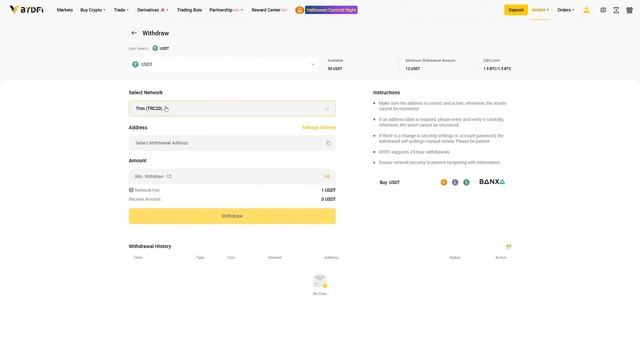This screenshot has height=360, width=640.
Task: Open Trading Bots
Action: click(x=189, y=10)
